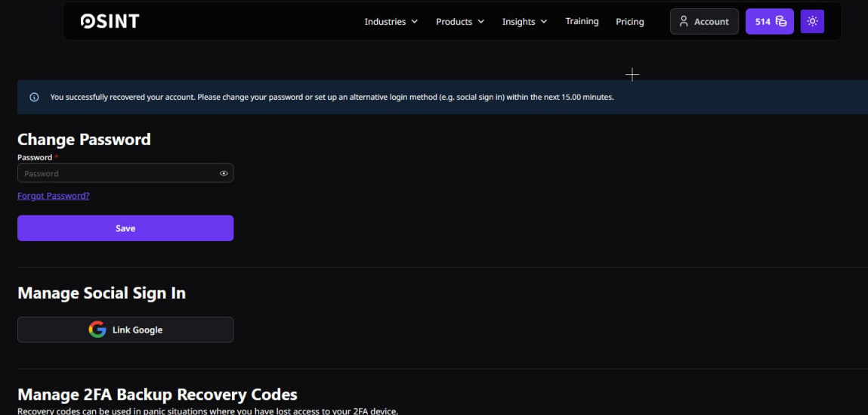Focus the Password input field
868x415 pixels.
(117, 174)
